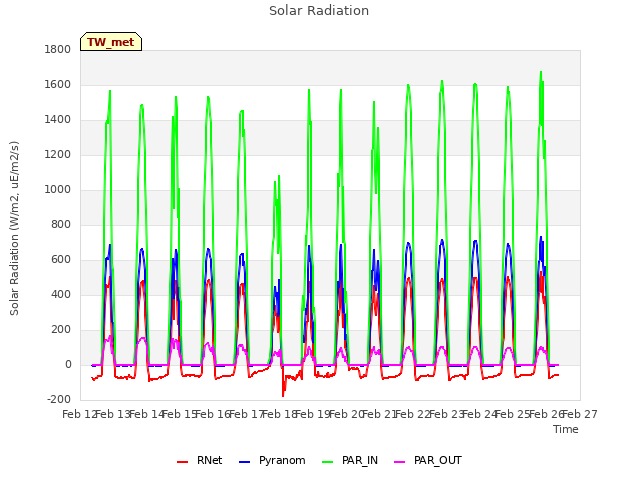Toggle the PAR_OUT legend entry
Image resolution: width=640 pixels, height=480 pixels.
point(428,460)
